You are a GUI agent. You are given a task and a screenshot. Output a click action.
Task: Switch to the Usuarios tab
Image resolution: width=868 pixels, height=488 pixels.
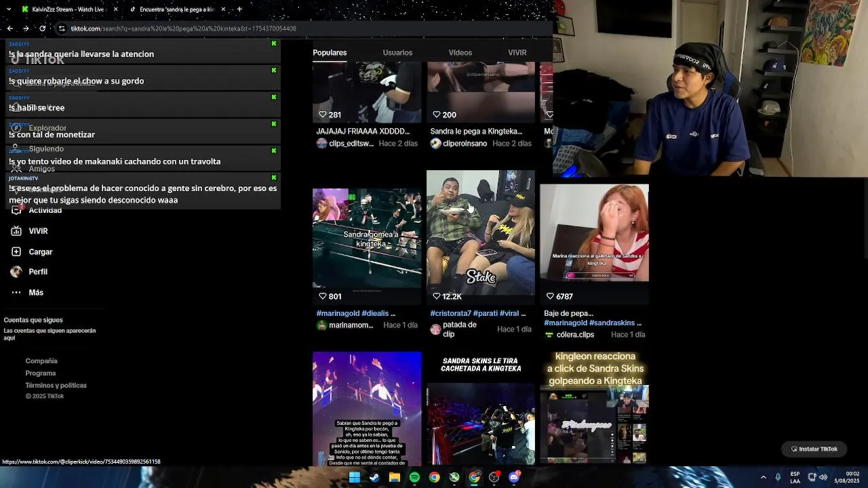(397, 53)
